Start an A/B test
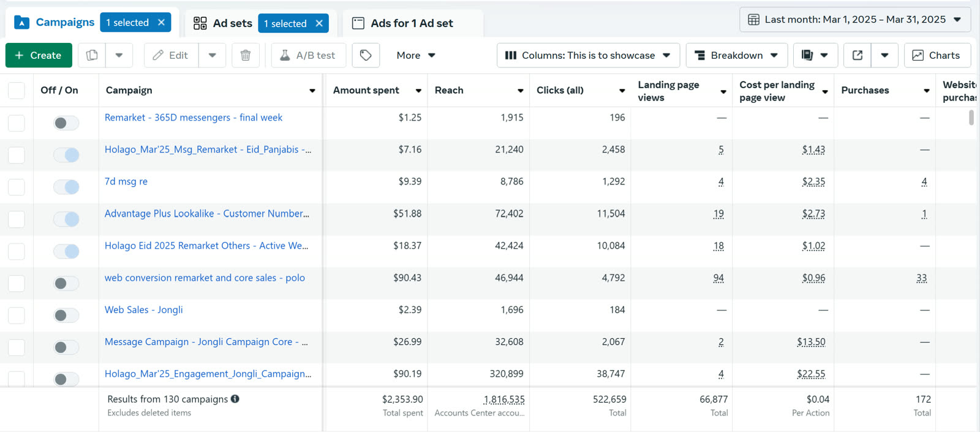Image resolution: width=980 pixels, height=432 pixels. tap(308, 55)
